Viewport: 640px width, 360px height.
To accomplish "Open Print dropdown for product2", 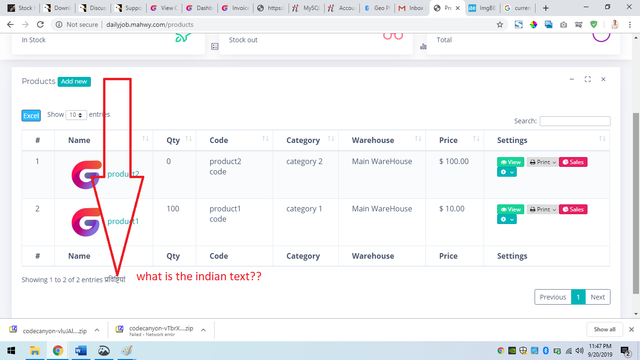I will point(542,162).
